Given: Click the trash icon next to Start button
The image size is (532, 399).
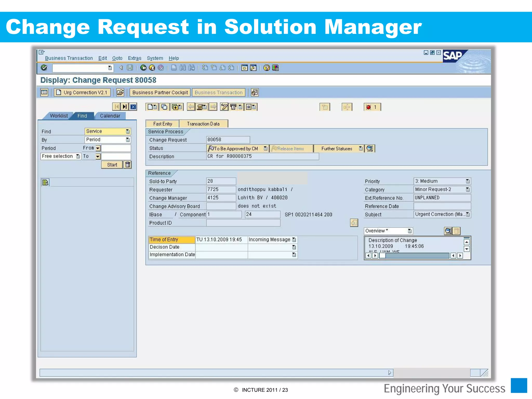Looking at the screenshot, I should [x=128, y=165].
